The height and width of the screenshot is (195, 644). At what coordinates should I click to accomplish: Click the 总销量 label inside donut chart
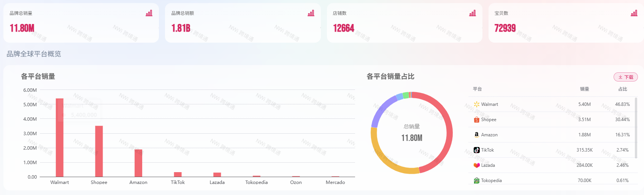point(412,126)
